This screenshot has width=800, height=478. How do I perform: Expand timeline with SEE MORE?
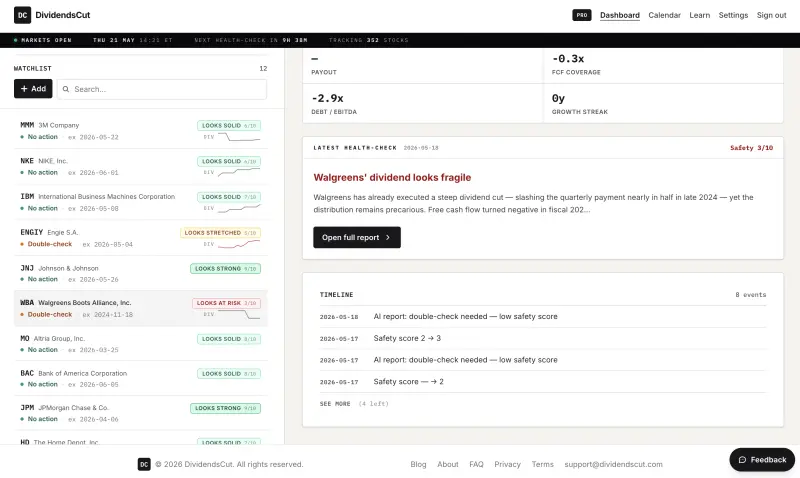pyautogui.click(x=335, y=404)
